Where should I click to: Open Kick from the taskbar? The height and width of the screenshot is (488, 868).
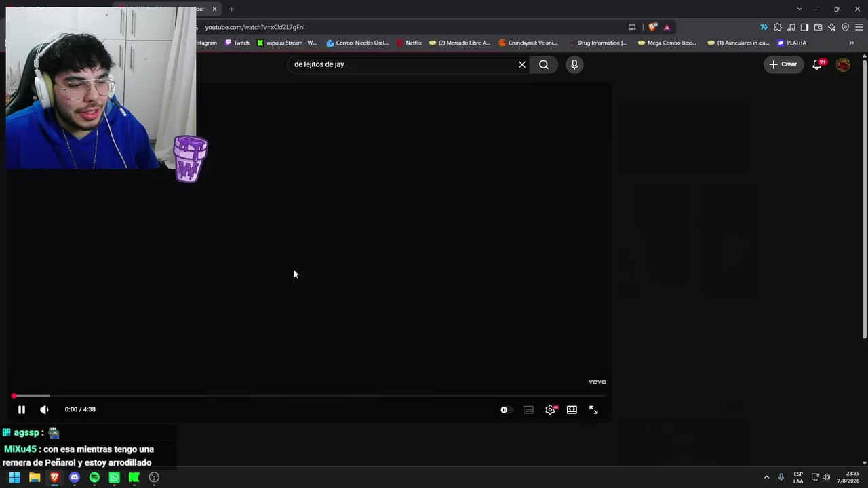tap(134, 477)
